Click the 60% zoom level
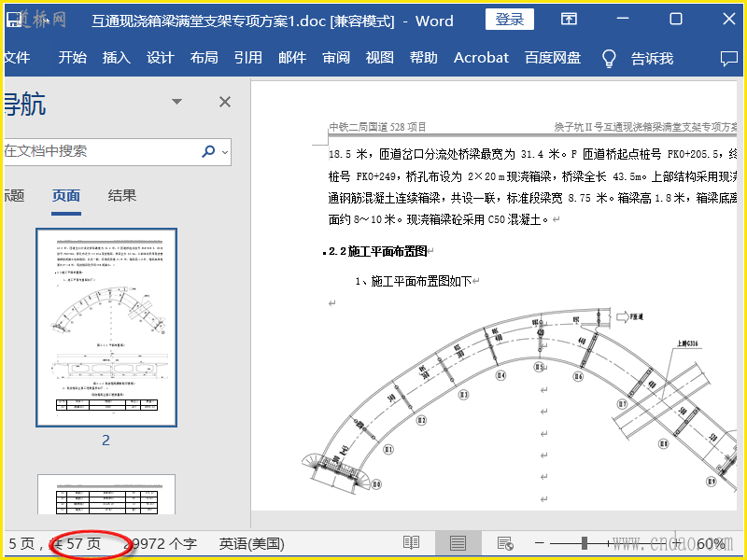This screenshot has height=560, width=747. tap(711, 543)
